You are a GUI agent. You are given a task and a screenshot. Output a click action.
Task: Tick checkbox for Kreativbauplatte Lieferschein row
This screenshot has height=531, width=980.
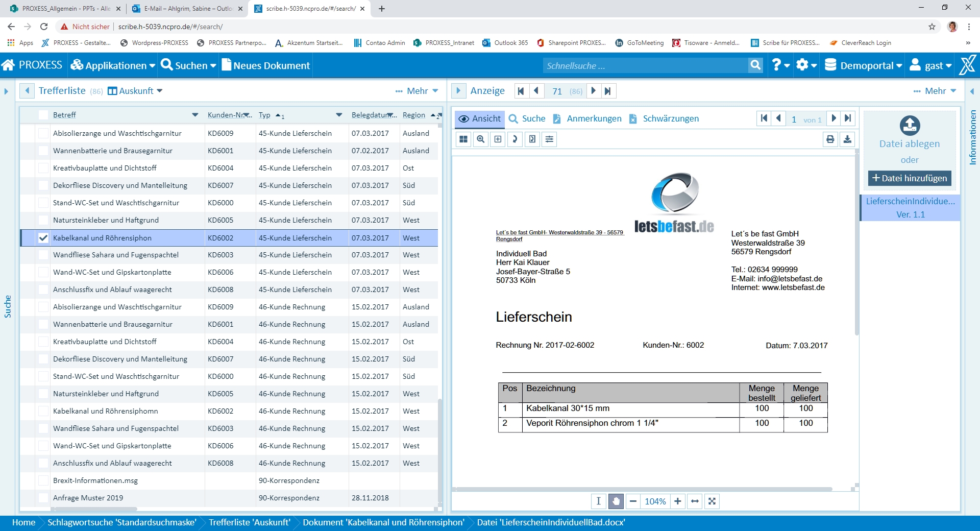coord(43,168)
